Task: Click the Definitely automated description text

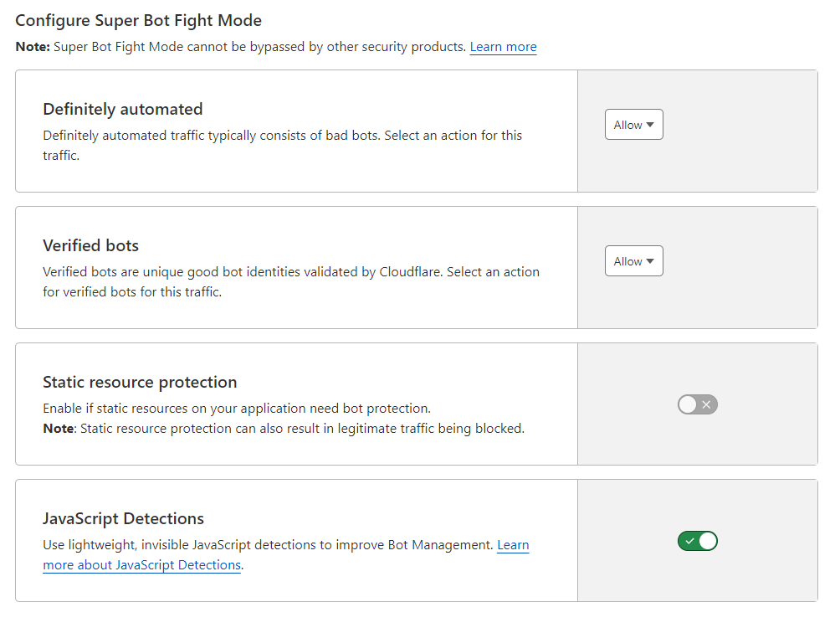Action: (x=282, y=136)
